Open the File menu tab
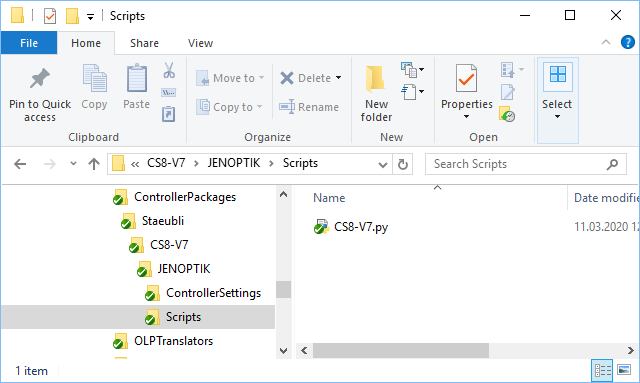The height and width of the screenshot is (383, 640). pos(29,43)
